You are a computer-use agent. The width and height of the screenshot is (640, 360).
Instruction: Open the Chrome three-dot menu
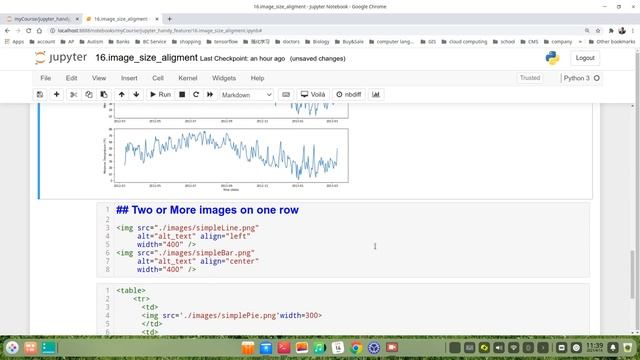click(633, 31)
